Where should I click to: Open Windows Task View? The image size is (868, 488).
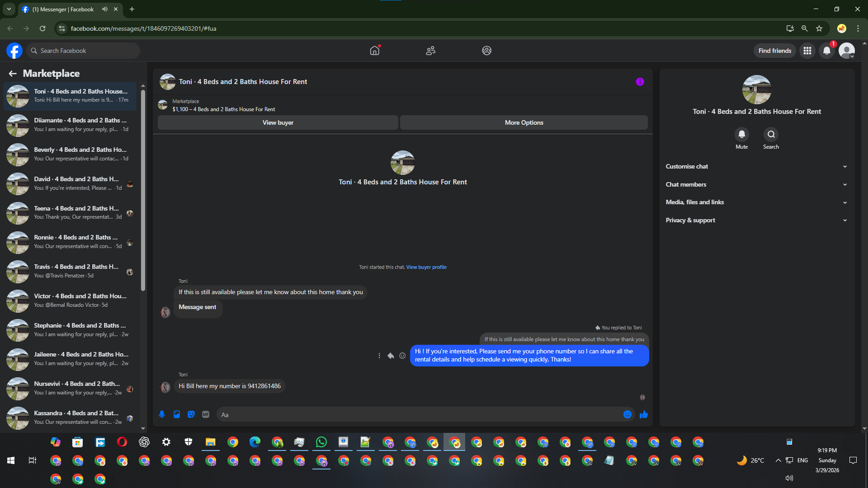click(33, 460)
